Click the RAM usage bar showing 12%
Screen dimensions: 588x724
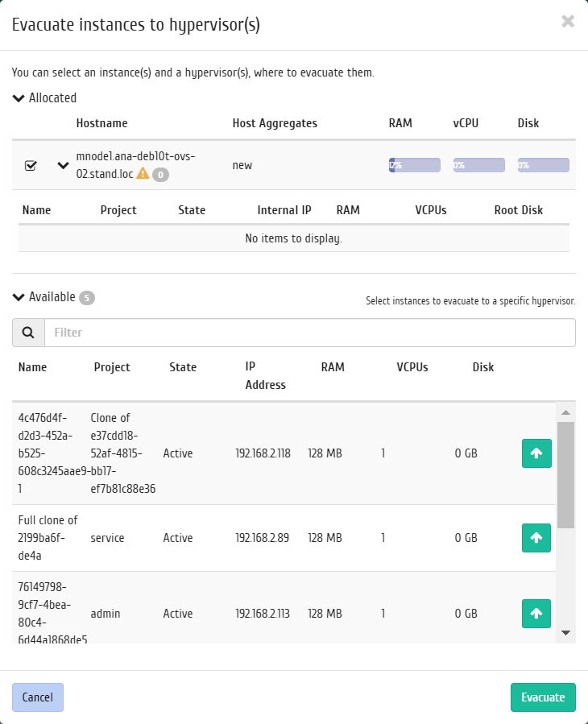[414, 165]
